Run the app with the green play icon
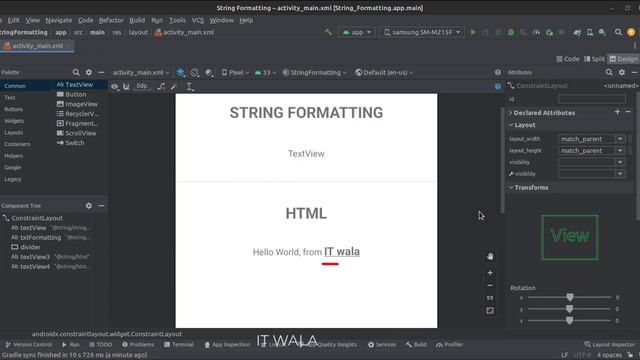The image size is (640, 360). [x=473, y=32]
